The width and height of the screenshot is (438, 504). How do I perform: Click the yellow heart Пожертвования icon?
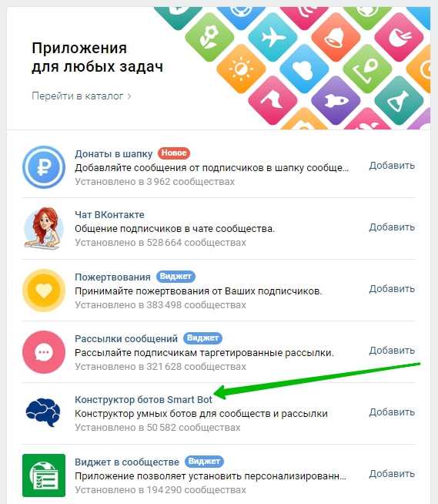point(44,291)
